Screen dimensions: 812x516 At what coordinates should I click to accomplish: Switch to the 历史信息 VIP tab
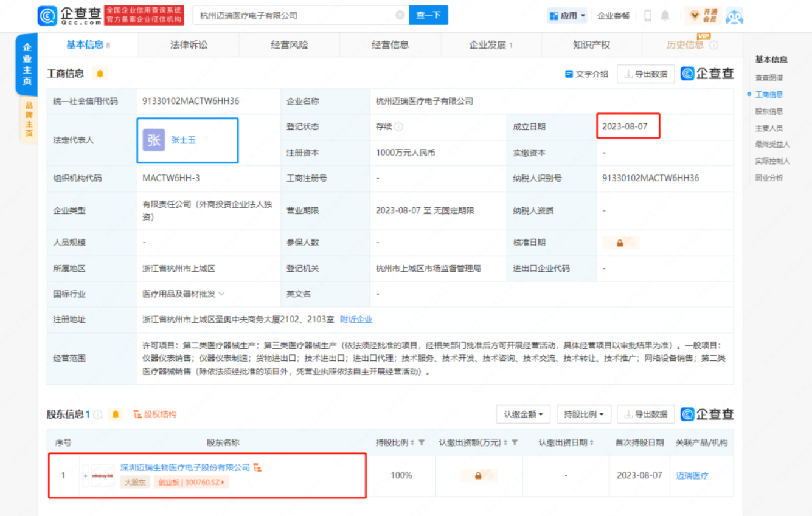click(x=692, y=45)
